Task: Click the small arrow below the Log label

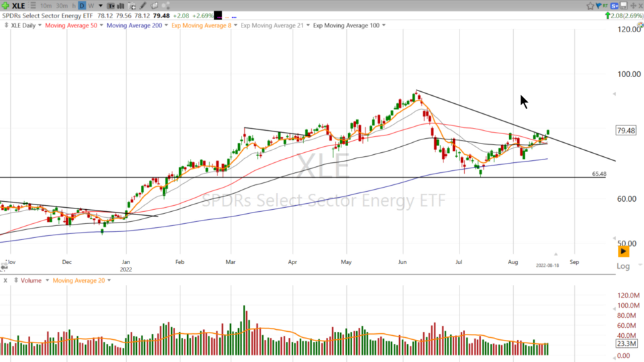Action: pos(640,265)
